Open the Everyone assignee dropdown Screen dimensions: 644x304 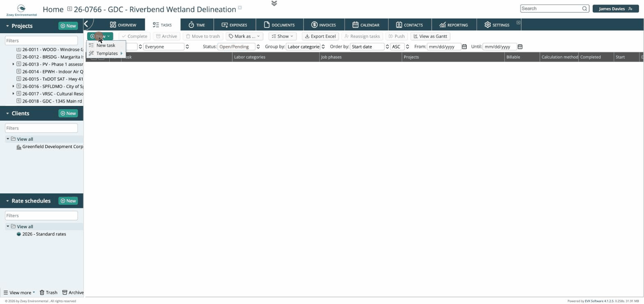[x=166, y=47]
